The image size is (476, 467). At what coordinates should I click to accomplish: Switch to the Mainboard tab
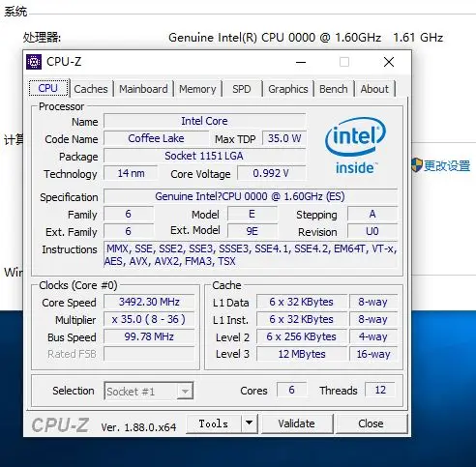click(x=143, y=89)
